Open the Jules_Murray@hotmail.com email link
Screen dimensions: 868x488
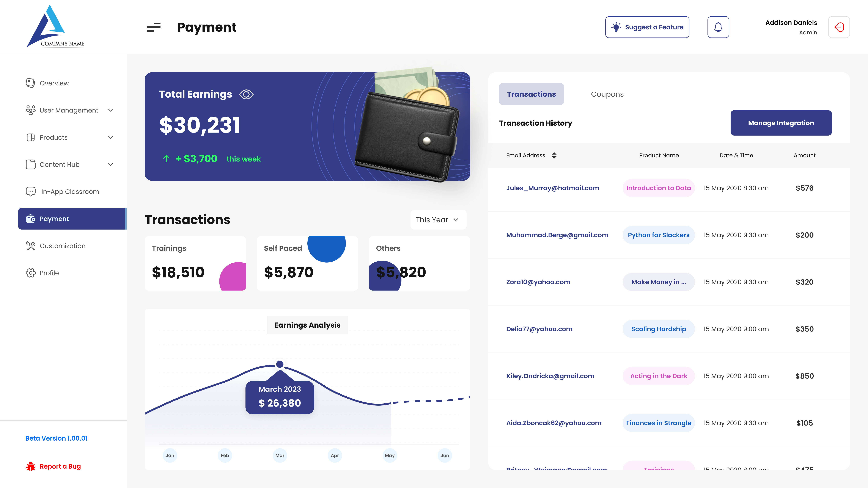553,188
